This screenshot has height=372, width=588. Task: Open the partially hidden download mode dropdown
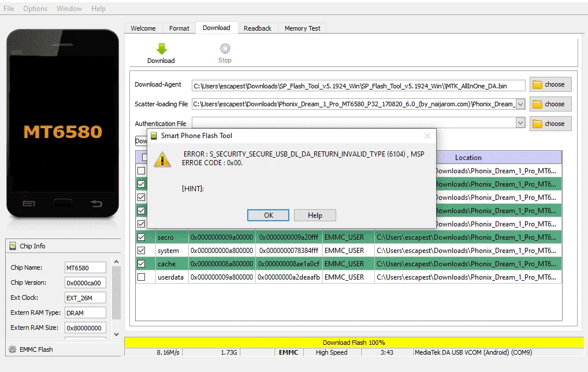(x=141, y=140)
